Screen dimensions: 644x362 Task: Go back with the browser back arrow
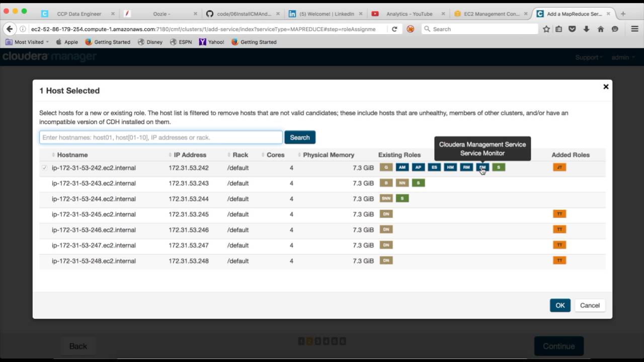click(x=10, y=29)
